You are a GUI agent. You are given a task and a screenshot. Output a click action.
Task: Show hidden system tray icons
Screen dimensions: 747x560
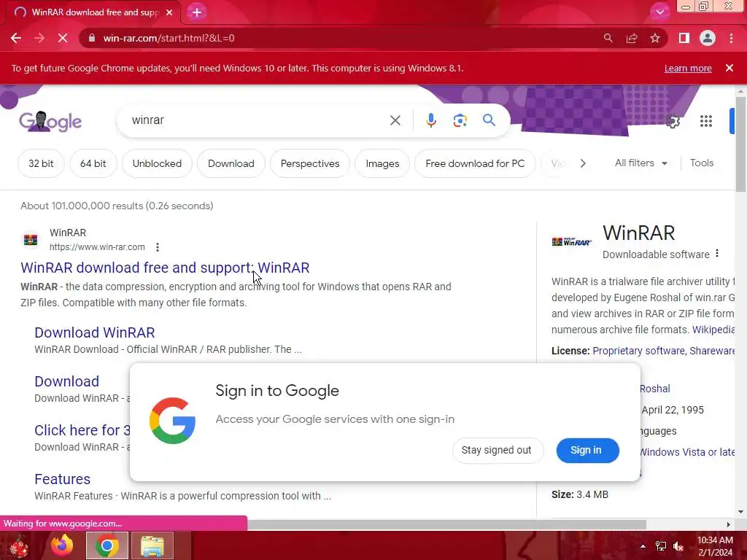643,546
